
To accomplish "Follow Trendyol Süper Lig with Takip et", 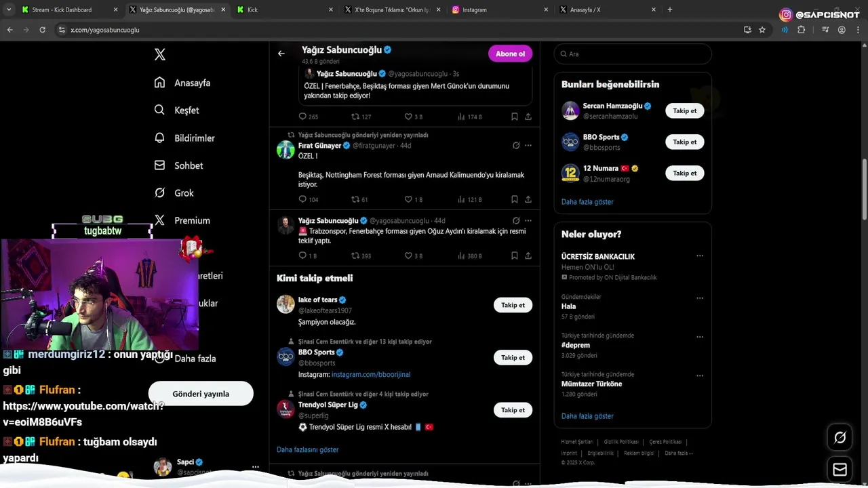I will pos(513,410).
